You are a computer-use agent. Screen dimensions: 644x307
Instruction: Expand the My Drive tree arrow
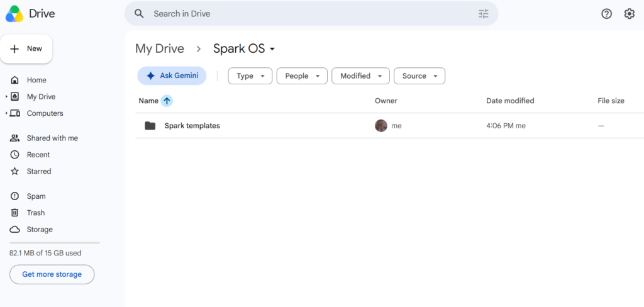[x=6, y=97]
